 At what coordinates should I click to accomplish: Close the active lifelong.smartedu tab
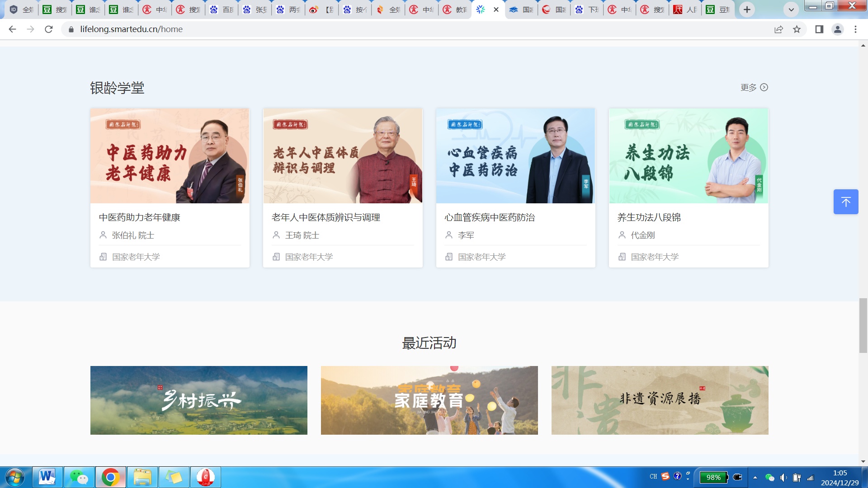tap(496, 9)
